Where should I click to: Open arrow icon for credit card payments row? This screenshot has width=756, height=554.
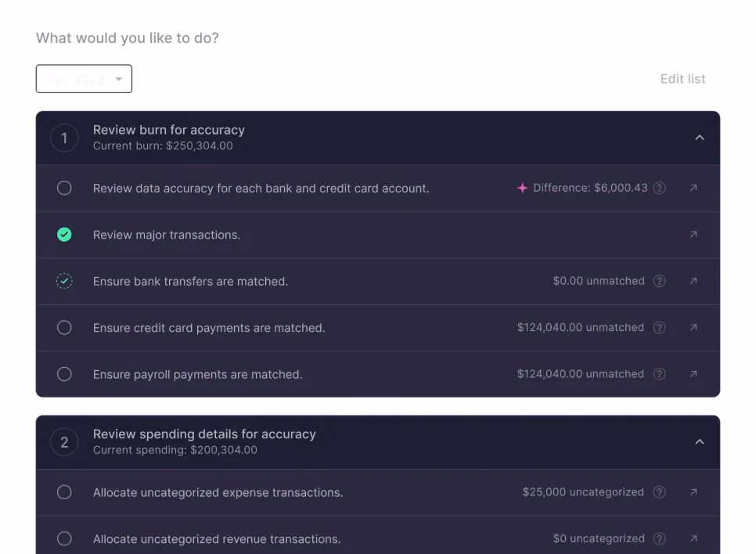click(x=693, y=328)
